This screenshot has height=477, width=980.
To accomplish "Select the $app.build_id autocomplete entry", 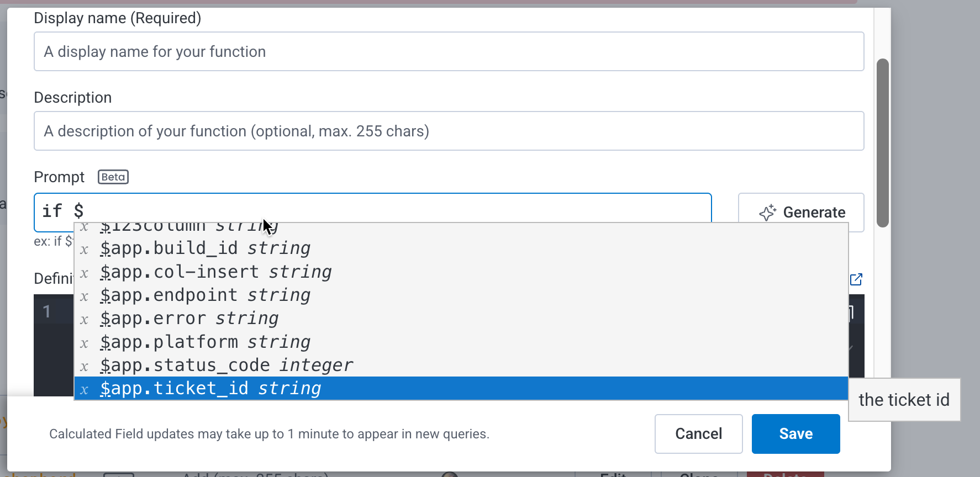I will [x=204, y=249].
